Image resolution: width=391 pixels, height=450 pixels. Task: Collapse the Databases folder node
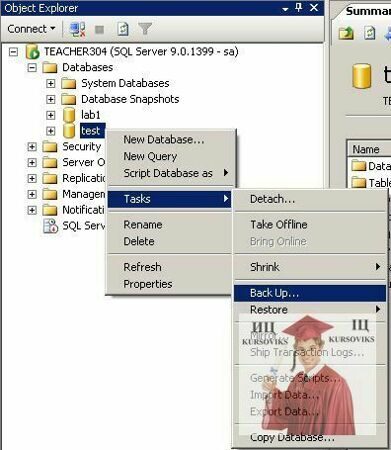(x=32, y=68)
